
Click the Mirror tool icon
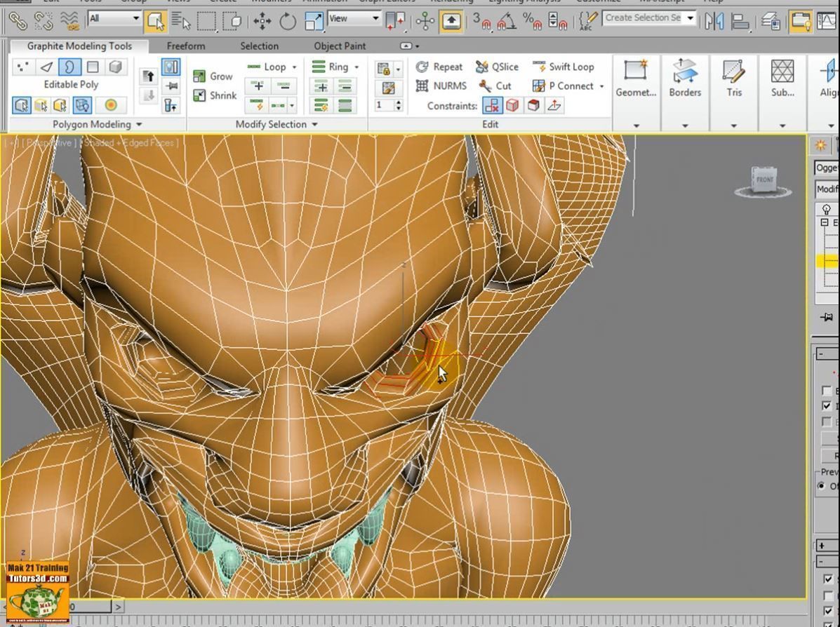714,22
